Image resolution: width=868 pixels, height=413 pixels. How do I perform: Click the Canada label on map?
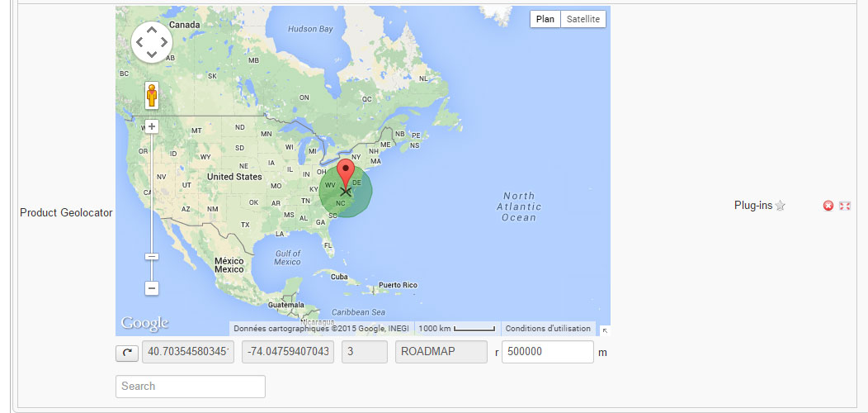[184, 25]
